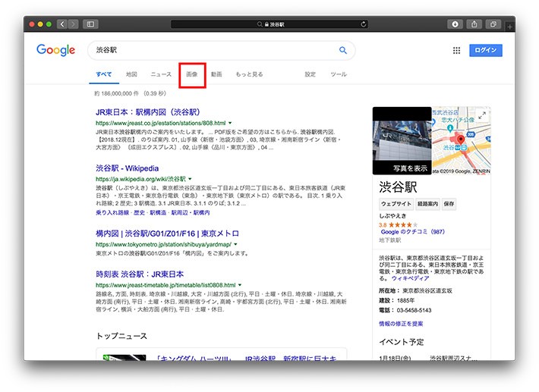
Task: Toggle the Safari sidebar button
Action: [x=90, y=24]
